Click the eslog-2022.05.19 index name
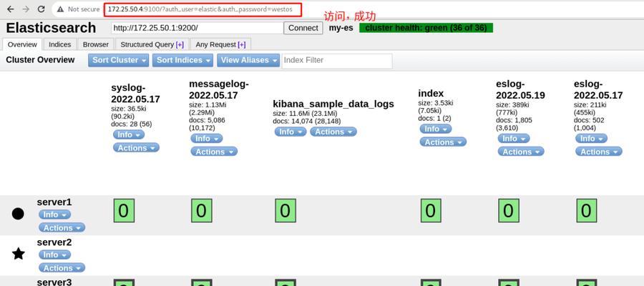 tap(520, 89)
